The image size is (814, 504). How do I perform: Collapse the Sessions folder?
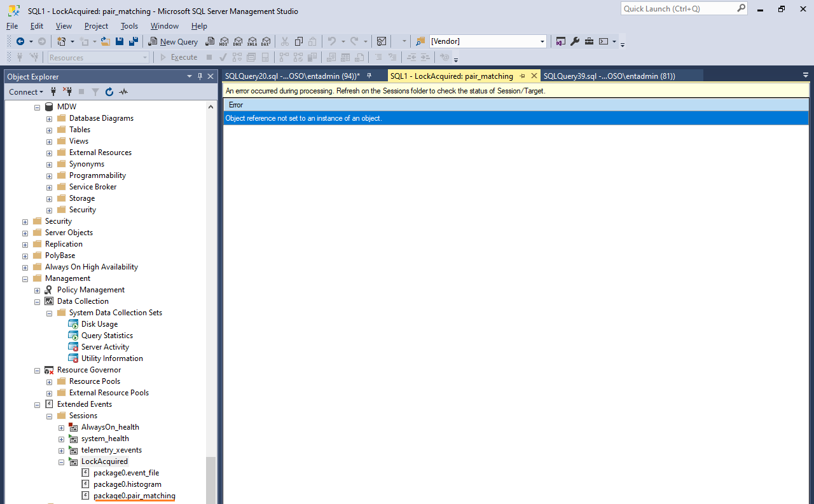(49, 416)
